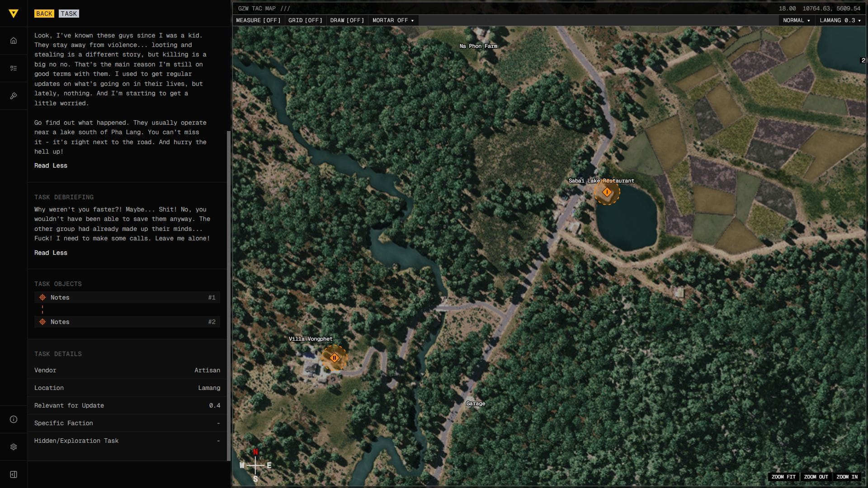Screen dimensions: 868x488
Task: Open the LAMANG 0.3 map dropdown
Action: 840,20
